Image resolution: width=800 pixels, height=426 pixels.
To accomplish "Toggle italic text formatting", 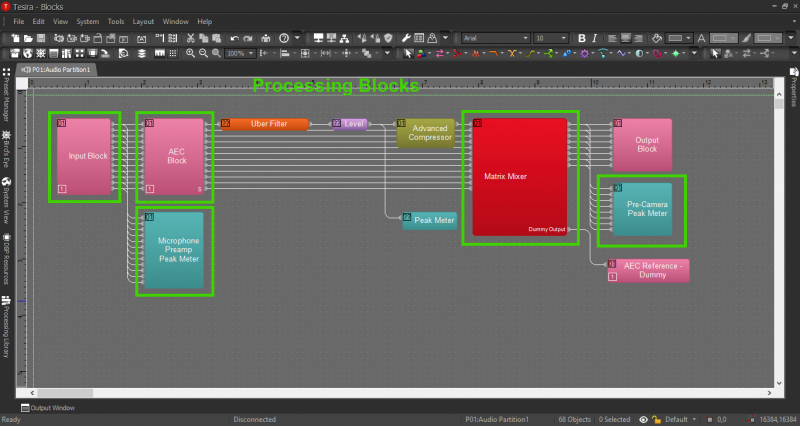I will tap(594, 38).
